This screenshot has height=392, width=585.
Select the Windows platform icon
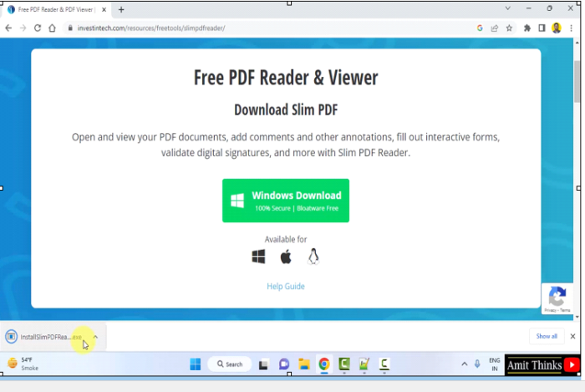tap(258, 257)
